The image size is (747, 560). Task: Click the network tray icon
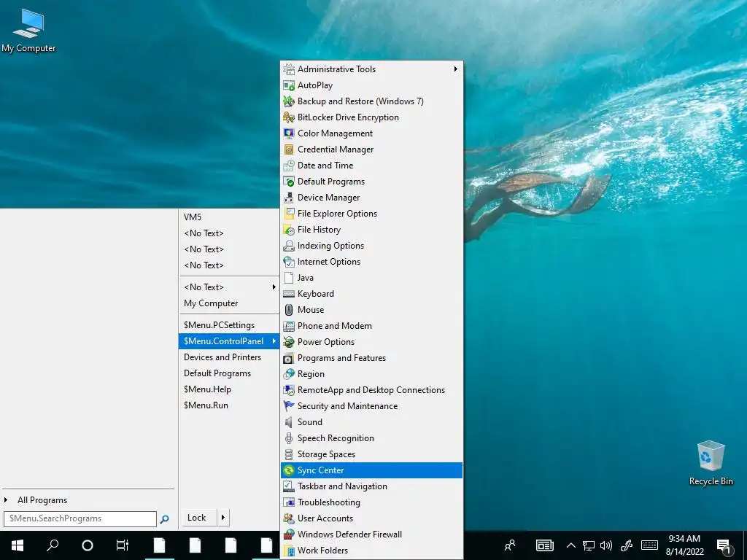coord(589,545)
